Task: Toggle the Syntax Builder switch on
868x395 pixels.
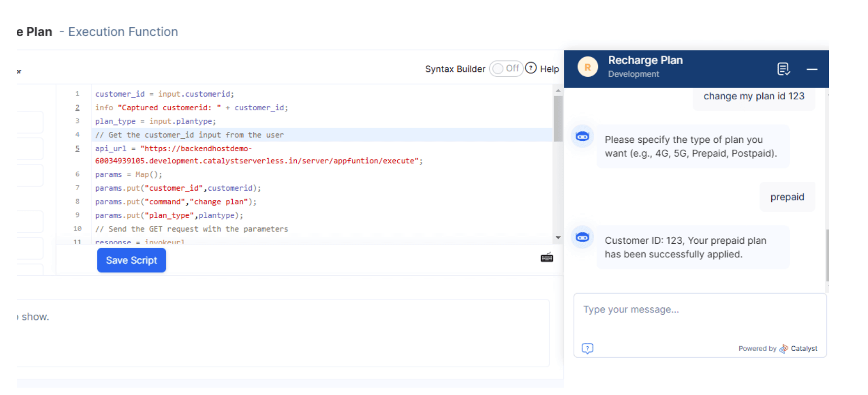Action: click(505, 69)
